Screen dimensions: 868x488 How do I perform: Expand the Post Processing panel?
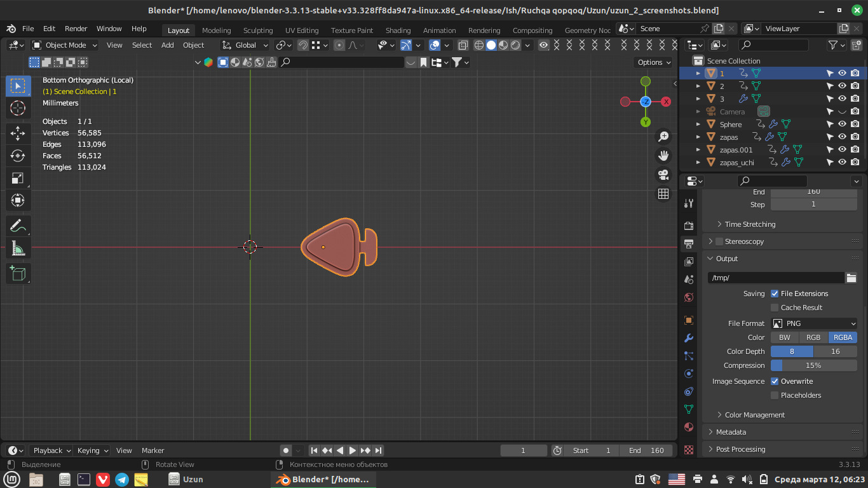[740, 449]
